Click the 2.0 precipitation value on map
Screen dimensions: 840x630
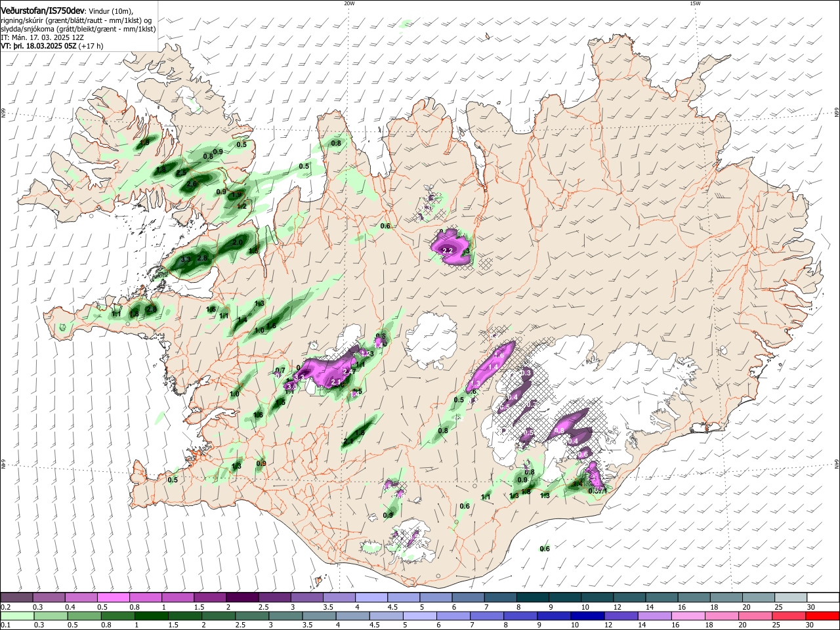(x=238, y=242)
